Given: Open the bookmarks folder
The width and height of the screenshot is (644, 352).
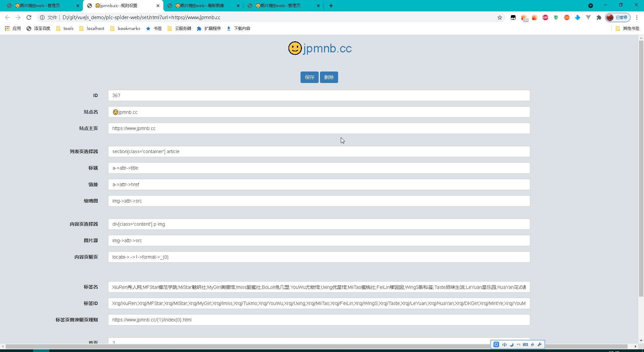Looking at the screenshot, I should click(x=125, y=29).
